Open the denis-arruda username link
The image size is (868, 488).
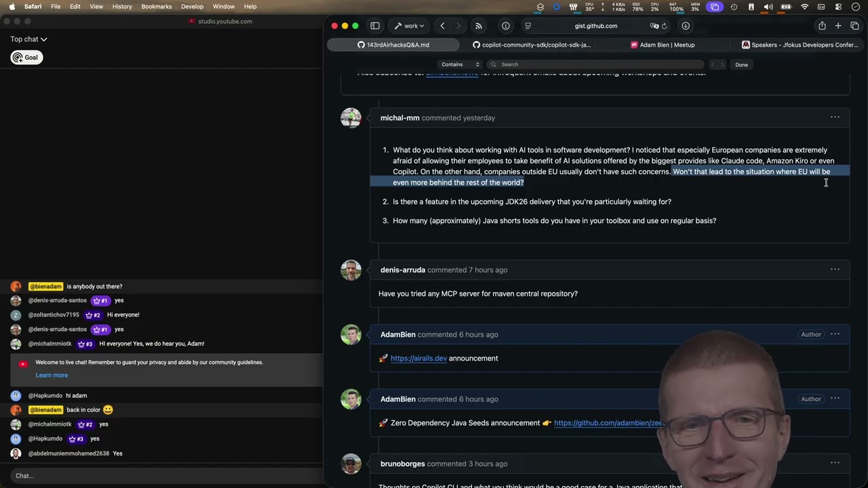[403, 270]
